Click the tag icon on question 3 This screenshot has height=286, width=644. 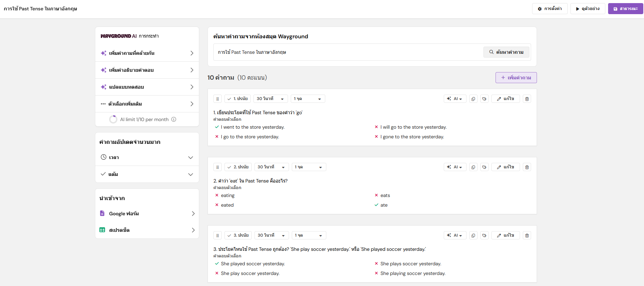tap(484, 236)
